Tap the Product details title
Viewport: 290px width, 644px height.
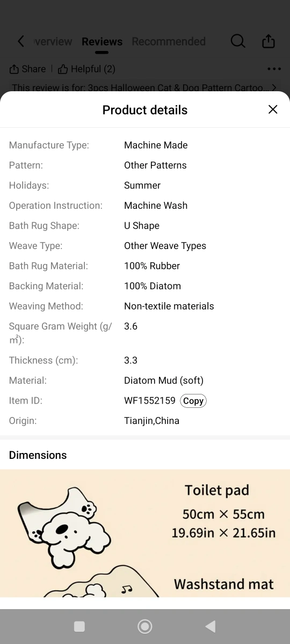click(145, 110)
